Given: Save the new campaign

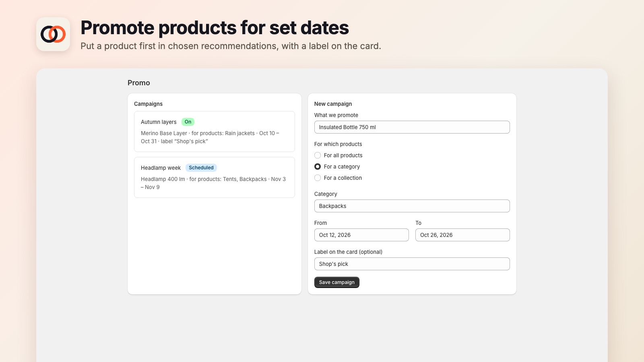Looking at the screenshot, I should (x=337, y=282).
